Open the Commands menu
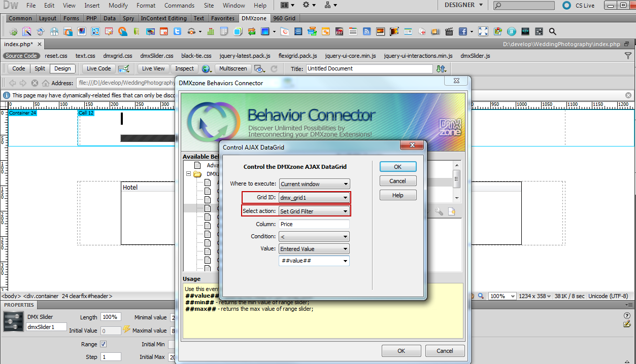The image size is (636, 364). click(x=179, y=6)
